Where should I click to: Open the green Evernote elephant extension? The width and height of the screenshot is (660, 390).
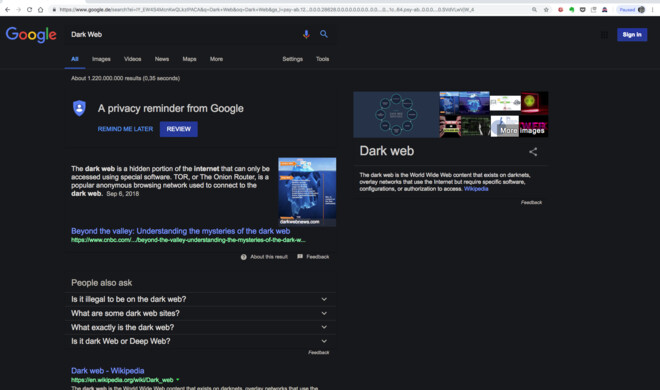tap(571, 9)
